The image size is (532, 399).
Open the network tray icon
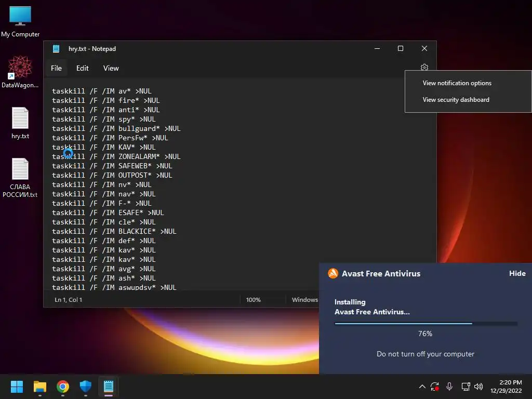click(x=465, y=387)
